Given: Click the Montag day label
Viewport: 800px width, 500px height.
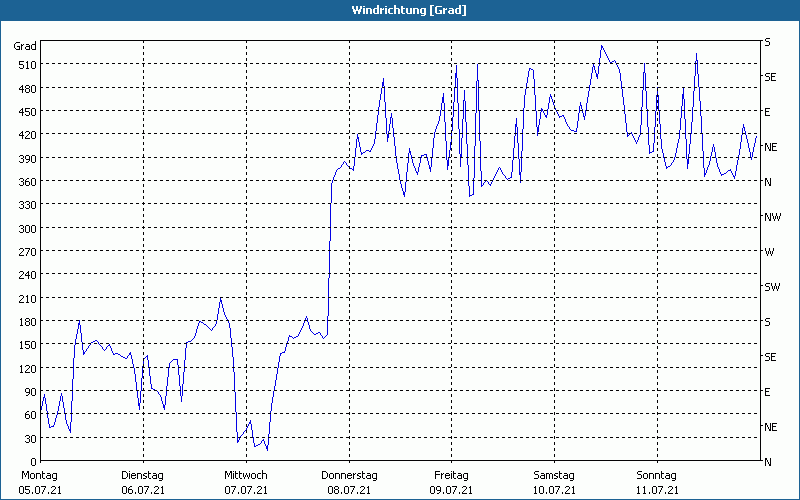Looking at the screenshot, I should (39, 476).
